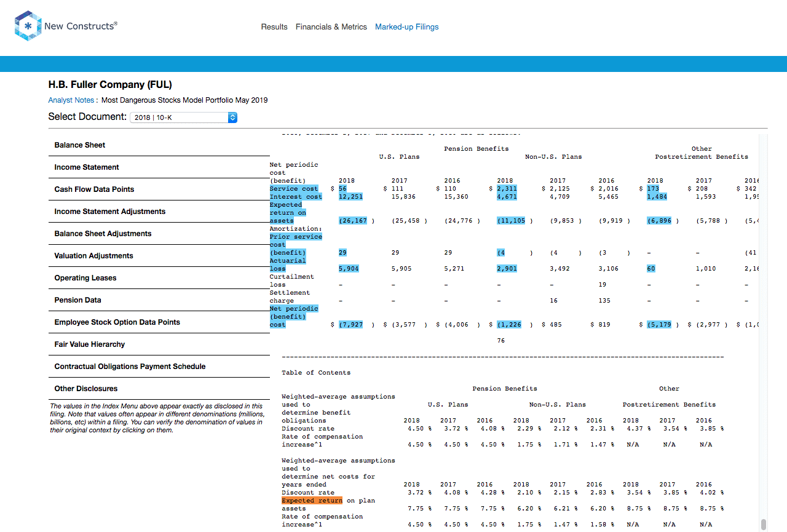Click the Settlement charge row label
787x532 pixels.
pos(290,296)
